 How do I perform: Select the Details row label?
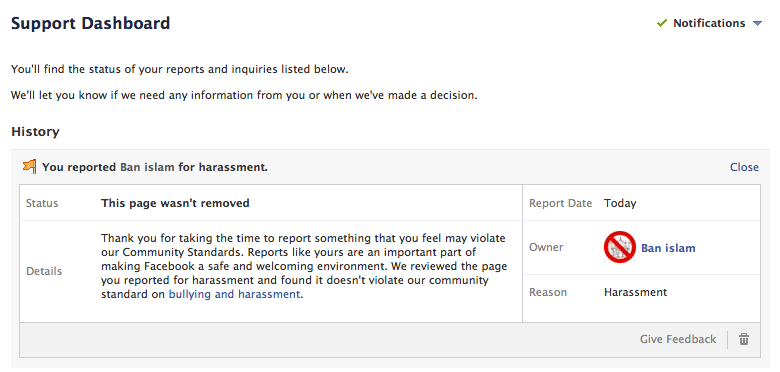click(x=44, y=271)
